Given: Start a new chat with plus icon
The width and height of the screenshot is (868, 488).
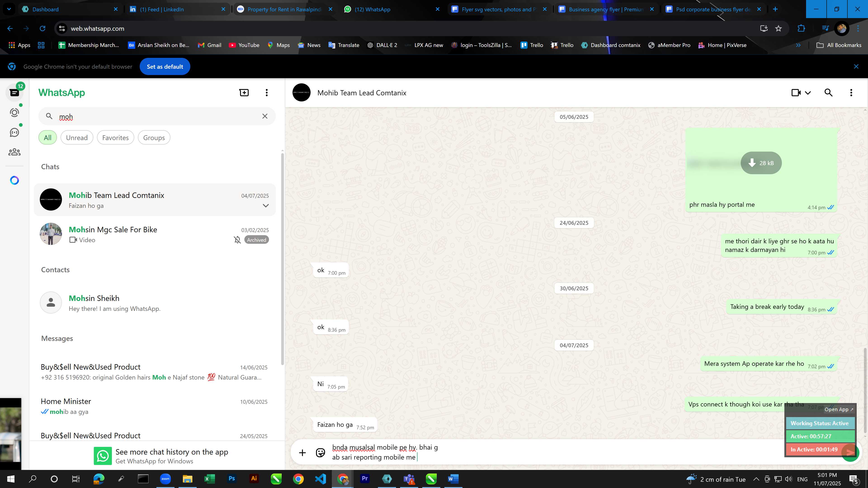Looking at the screenshot, I should pyautogui.click(x=244, y=93).
